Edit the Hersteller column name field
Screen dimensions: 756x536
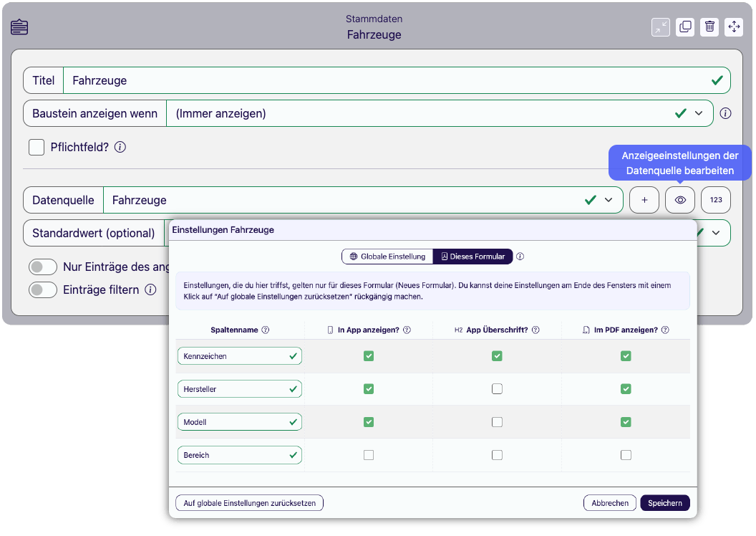pyautogui.click(x=240, y=389)
